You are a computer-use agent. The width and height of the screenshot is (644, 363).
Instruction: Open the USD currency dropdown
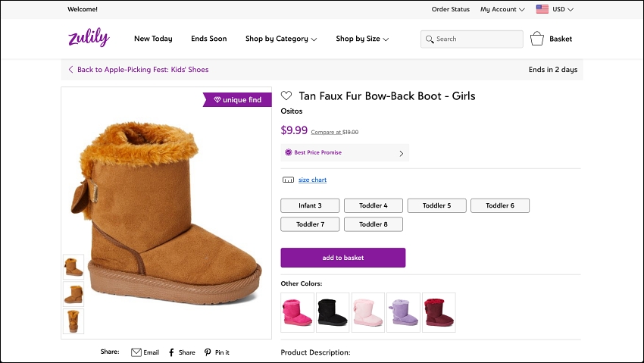pos(563,9)
